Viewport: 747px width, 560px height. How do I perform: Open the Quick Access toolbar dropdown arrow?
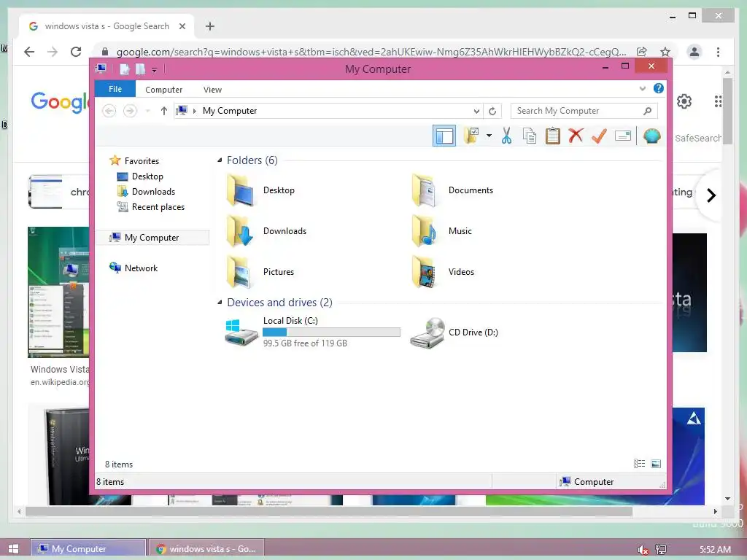tap(155, 70)
